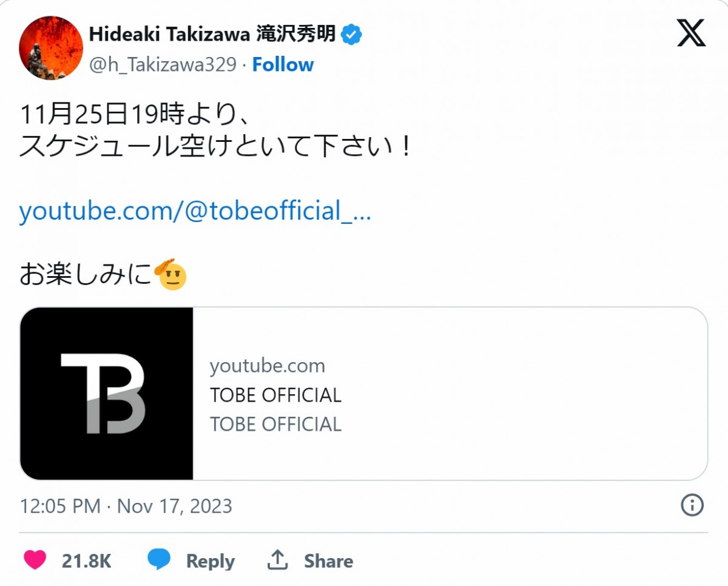Click youtube.com domain in link card

pos(268,366)
